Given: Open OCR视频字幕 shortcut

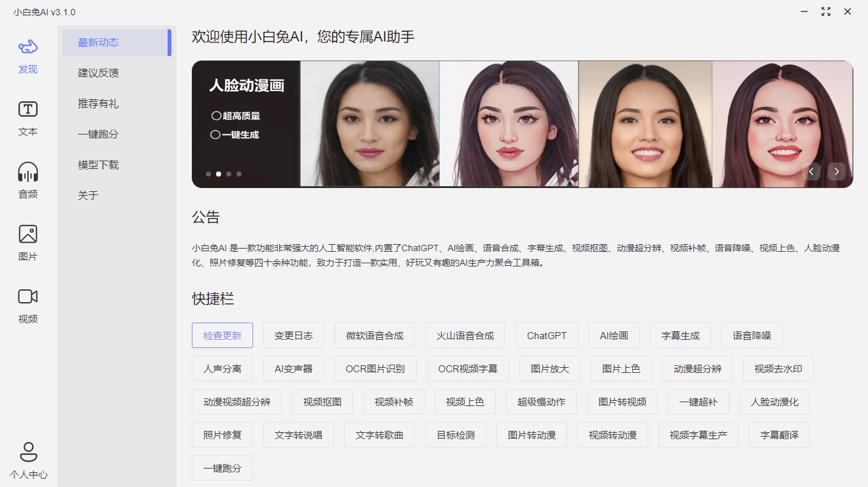Looking at the screenshot, I should pyautogui.click(x=468, y=368).
